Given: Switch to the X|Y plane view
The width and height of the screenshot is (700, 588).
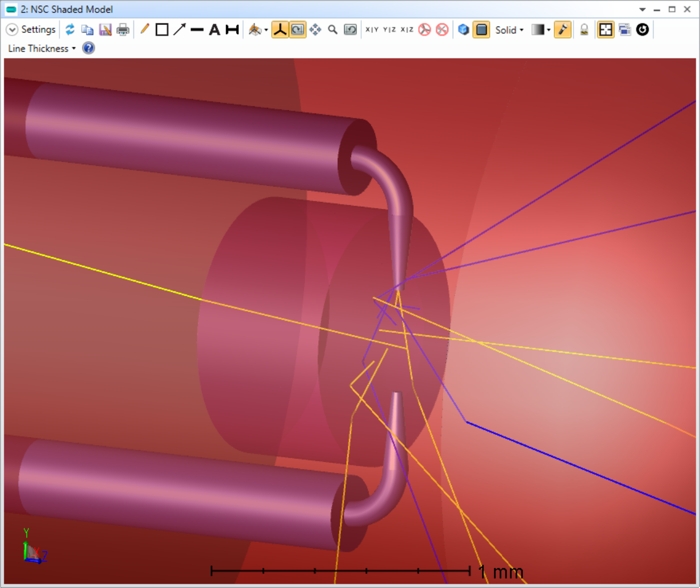Looking at the screenshot, I should pos(372,30).
